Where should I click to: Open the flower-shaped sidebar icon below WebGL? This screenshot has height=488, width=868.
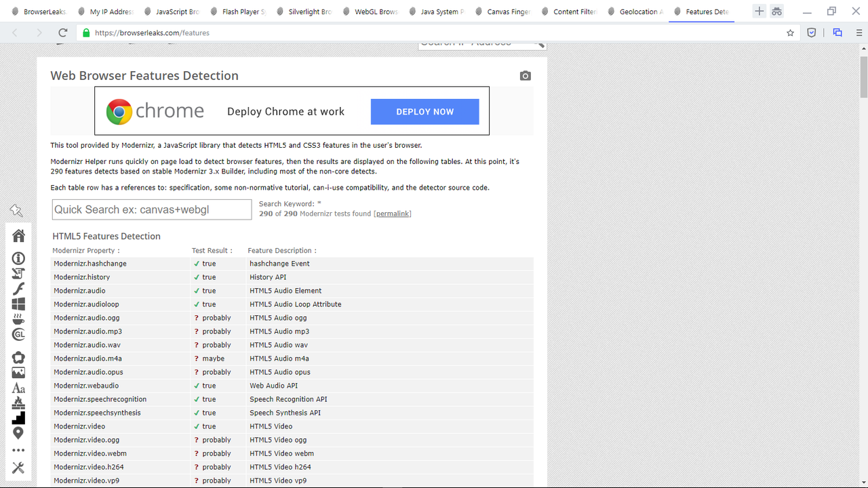pos(18,357)
